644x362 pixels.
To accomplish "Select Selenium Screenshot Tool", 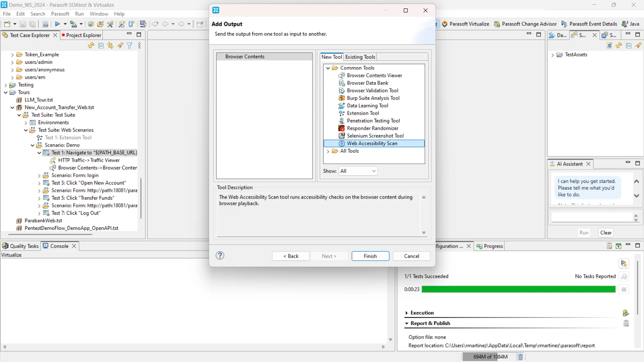I will pyautogui.click(x=375, y=136).
